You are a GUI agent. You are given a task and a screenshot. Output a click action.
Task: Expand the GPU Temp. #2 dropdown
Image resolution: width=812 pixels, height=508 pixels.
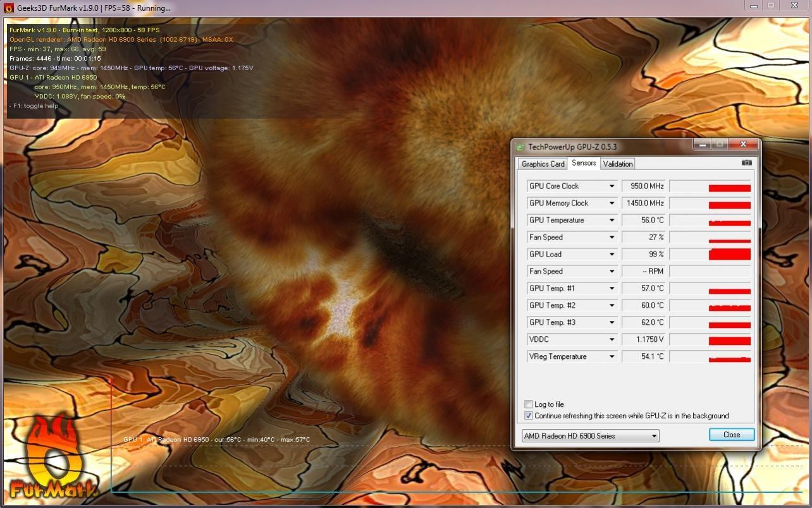(612, 306)
